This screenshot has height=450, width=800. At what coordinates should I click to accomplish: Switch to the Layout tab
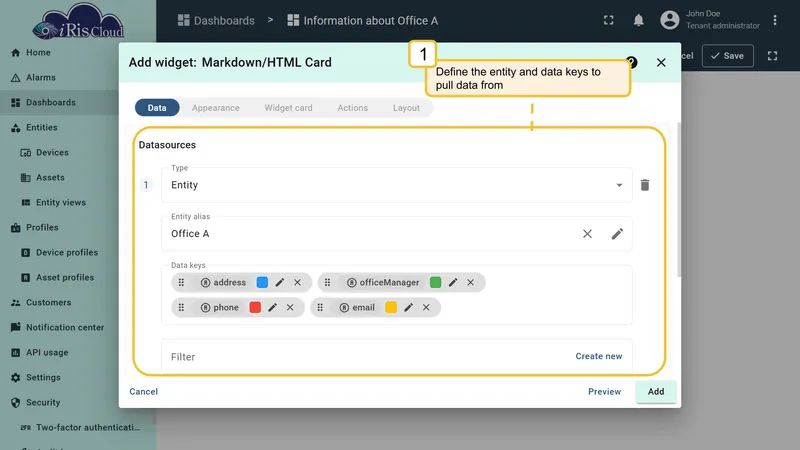coord(406,108)
